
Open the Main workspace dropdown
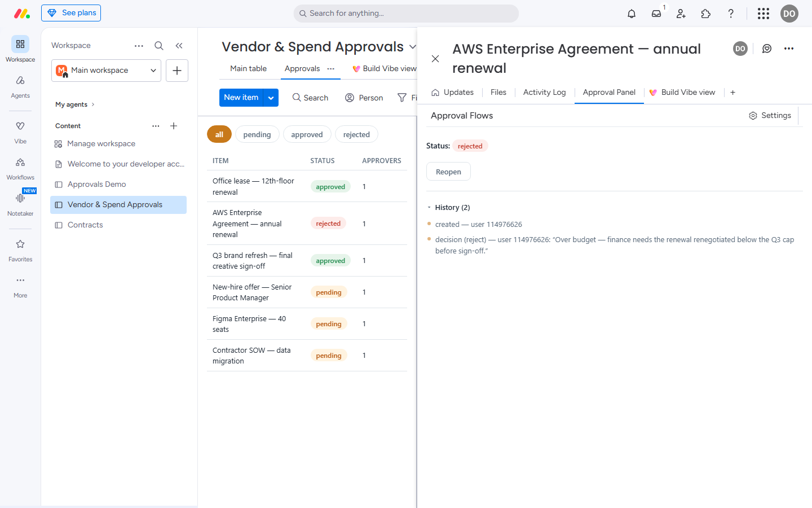click(x=106, y=71)
